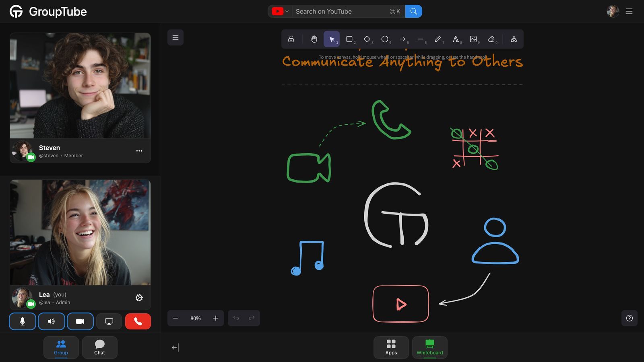Viewport: 644px width, 362px height.
Task: Choose the Eraser tool
Action: click(x=491, y=39)
